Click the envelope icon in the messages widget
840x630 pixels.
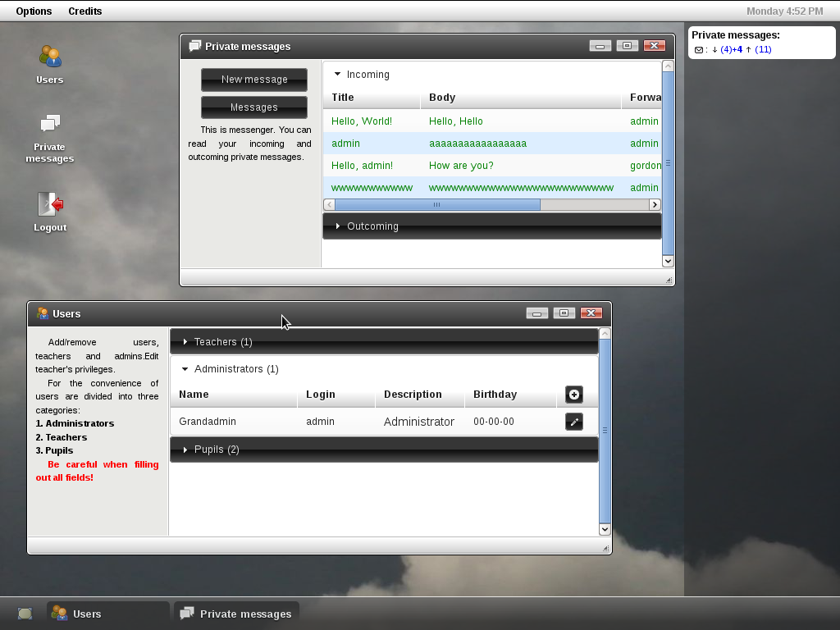[698, 49]
